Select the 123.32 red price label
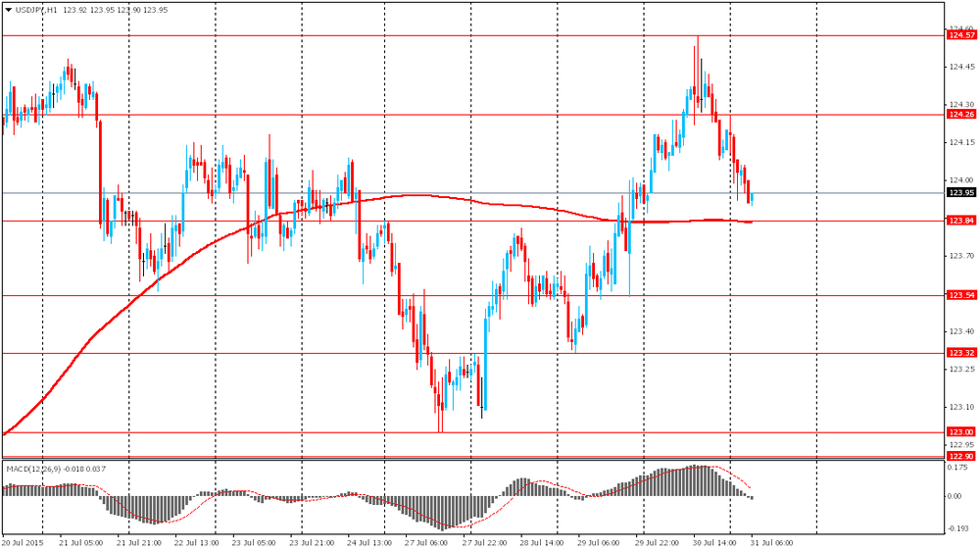 (960, 353)
